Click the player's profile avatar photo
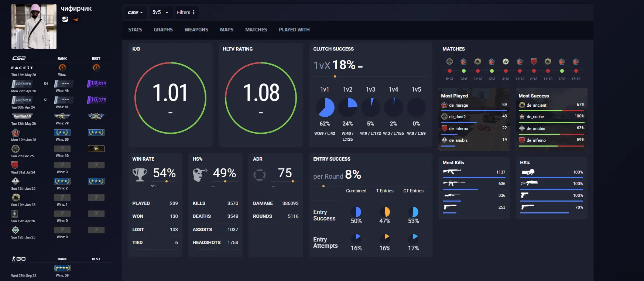 pyautogui.click(x=34, y=27)
